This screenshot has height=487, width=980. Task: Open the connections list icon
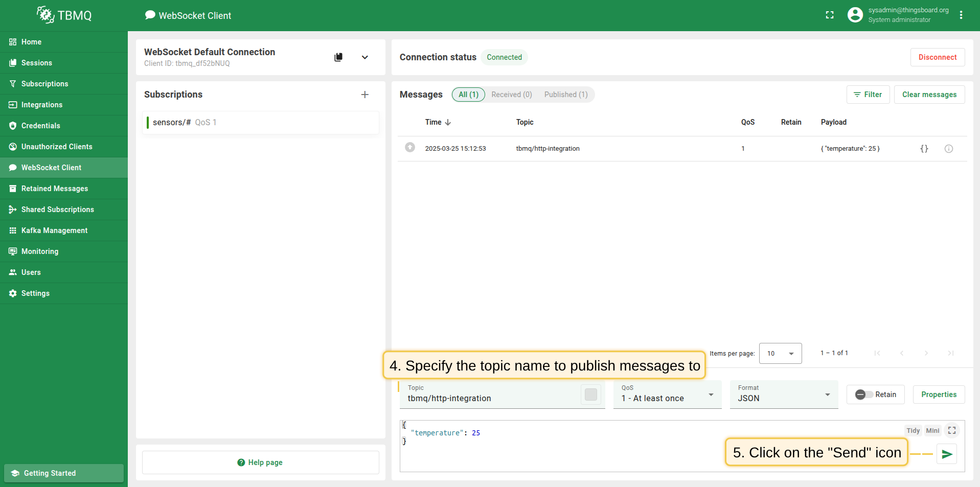click(x=338, y=57)
